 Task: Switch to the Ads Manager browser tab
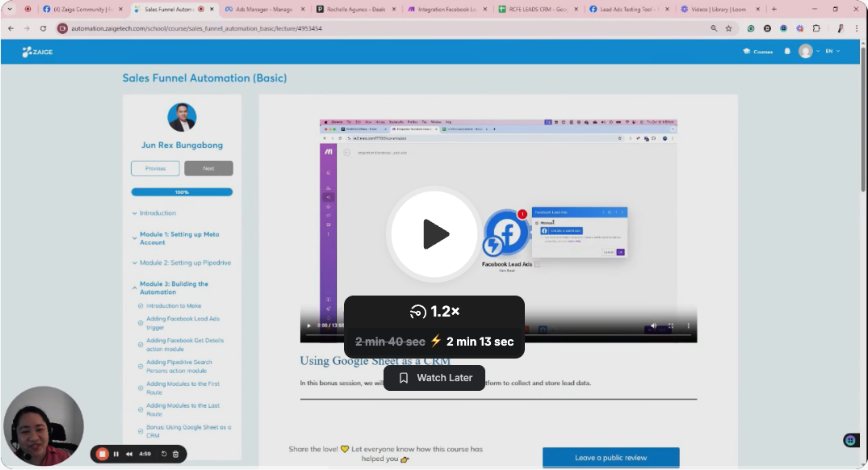click(263, 10)
